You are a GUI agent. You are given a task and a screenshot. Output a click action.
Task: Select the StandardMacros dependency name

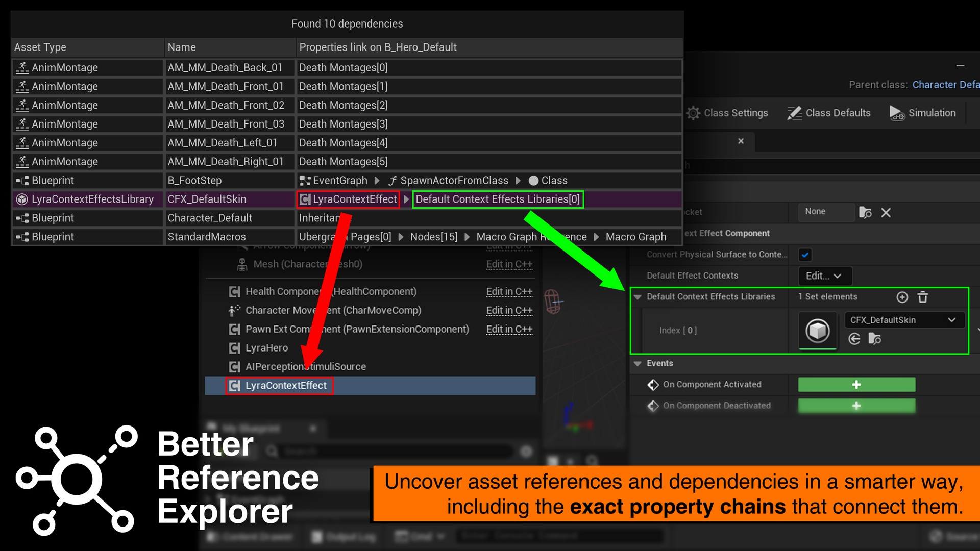click(207, 237)
